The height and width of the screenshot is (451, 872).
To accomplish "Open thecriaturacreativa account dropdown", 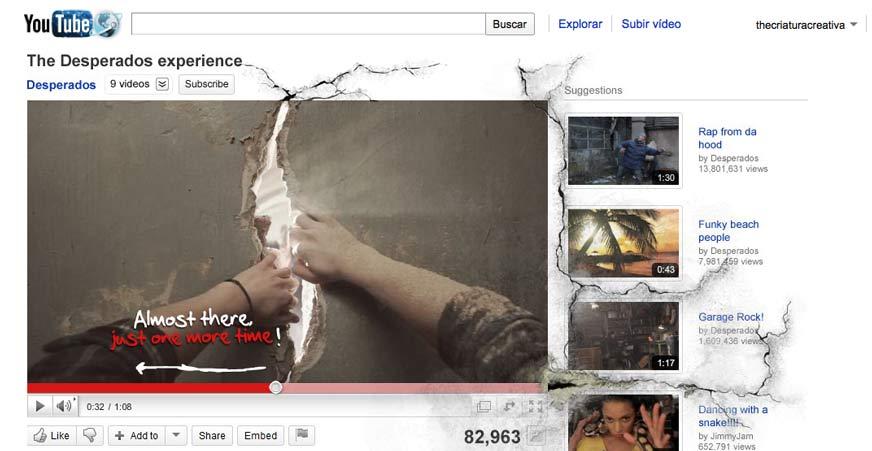I will [x=806, y=24].
